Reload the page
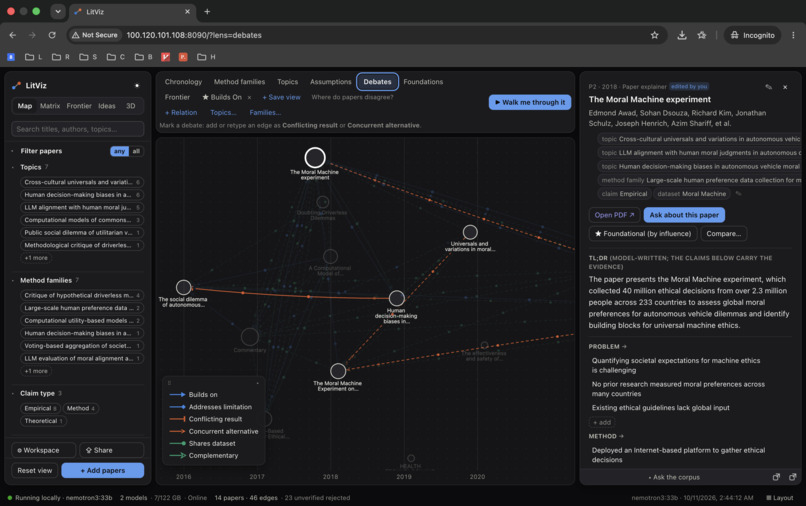Screen dimensions: 806x506 pos(52,35)
